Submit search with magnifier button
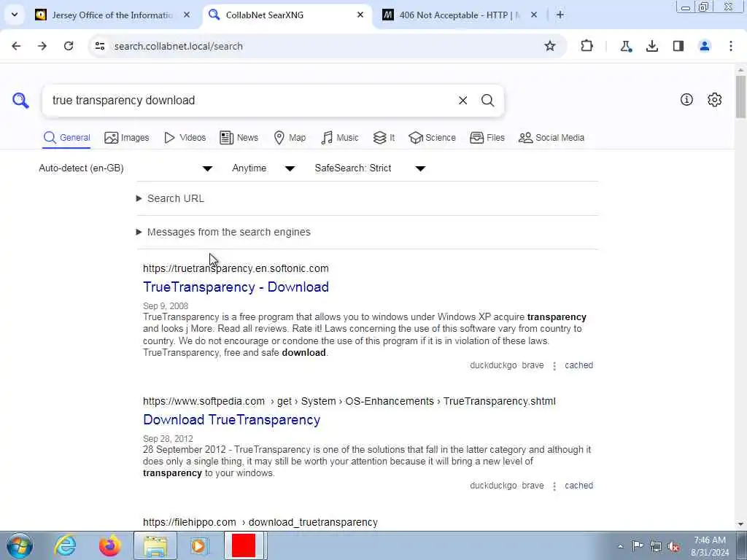The image size is (747, 560). click(x=487, y=101)
